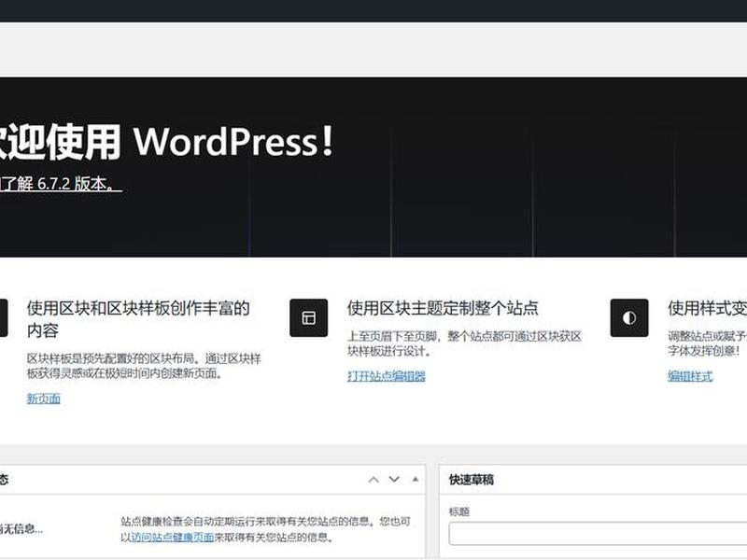The image size is (747, 560).
Task: Click the 快速草稿 panel heading
Action: 472,480
